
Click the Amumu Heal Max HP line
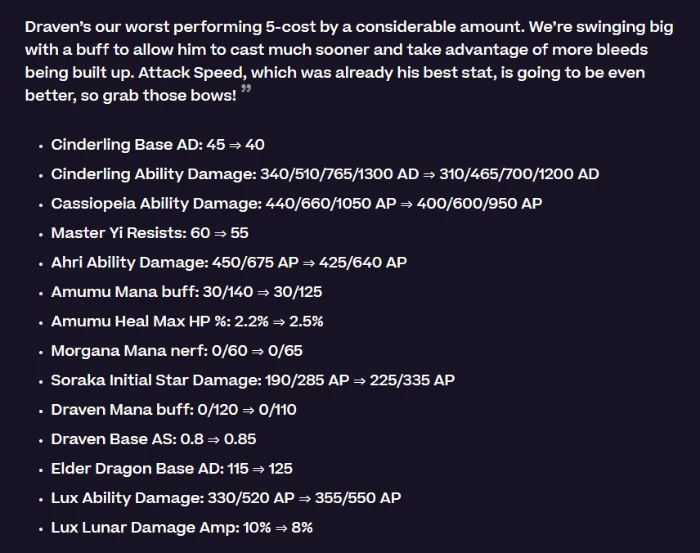click(x=187, y=321)
